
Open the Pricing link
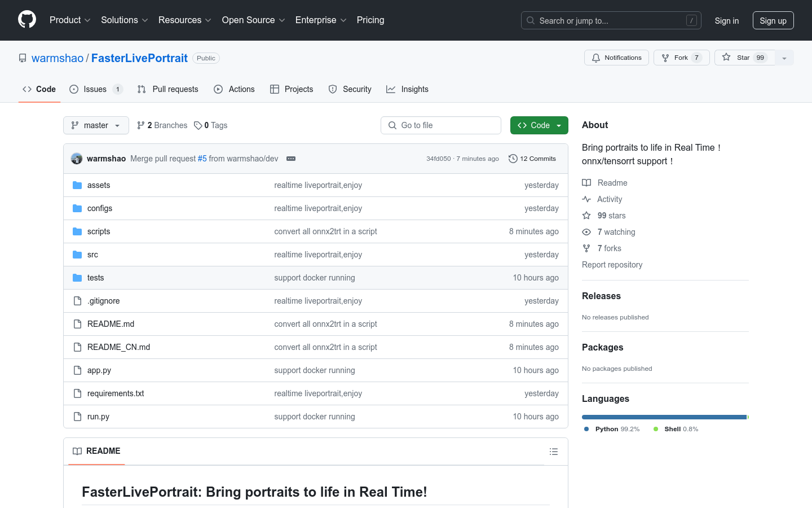370,20
